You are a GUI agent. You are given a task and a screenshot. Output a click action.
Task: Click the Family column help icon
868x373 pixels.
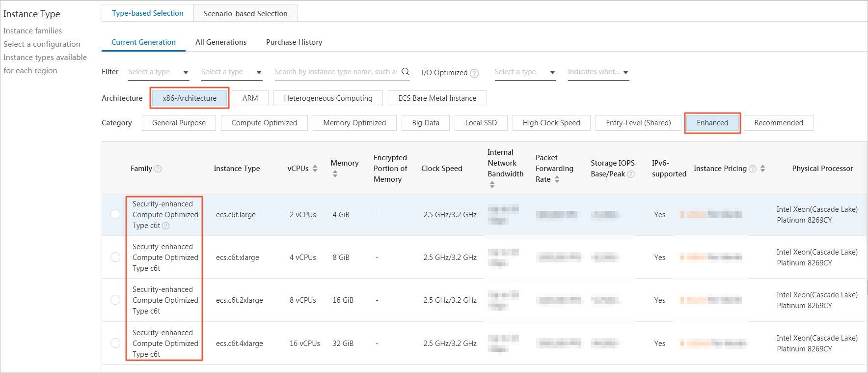[158, 169]
